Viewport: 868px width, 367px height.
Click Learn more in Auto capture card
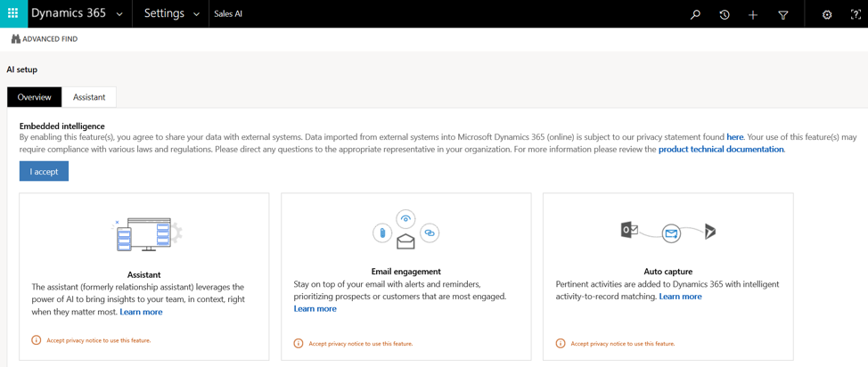tap(680, 297)
